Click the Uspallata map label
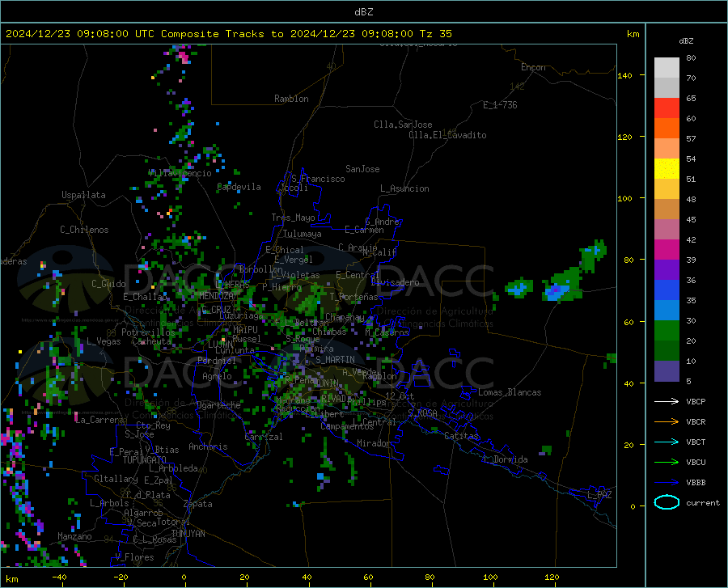The width and height of the screenshot is (728, 588). pyautogui.click(x=83, y=195)
